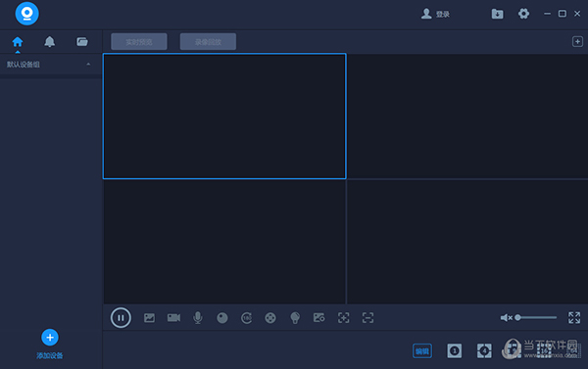Open the folder tab in sidebar
This screenshot has width=588, height=369.
pyautogui.click(x=82, y=41)
